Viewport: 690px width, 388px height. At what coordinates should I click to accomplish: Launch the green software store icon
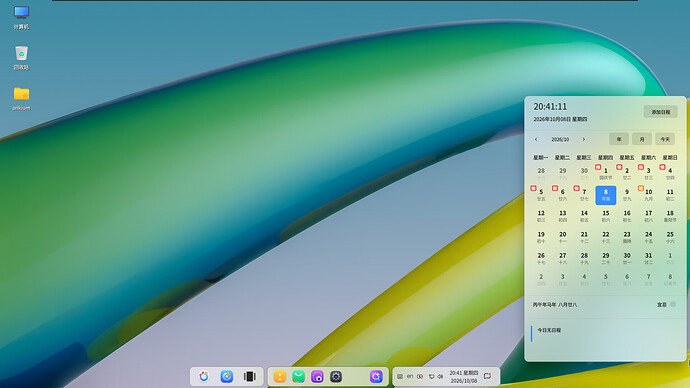click(x=298, y=376)
